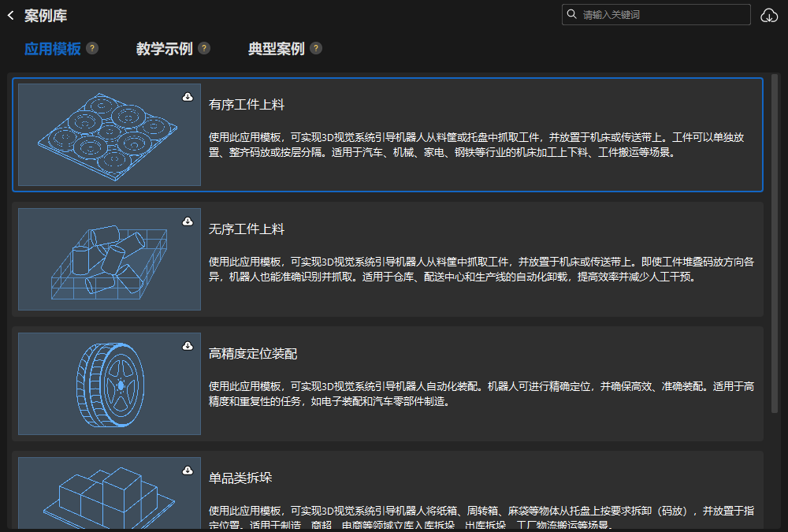Click the description text of 无序工件上料
Screen dimensions: 788x532
click(x=481, y=270)
